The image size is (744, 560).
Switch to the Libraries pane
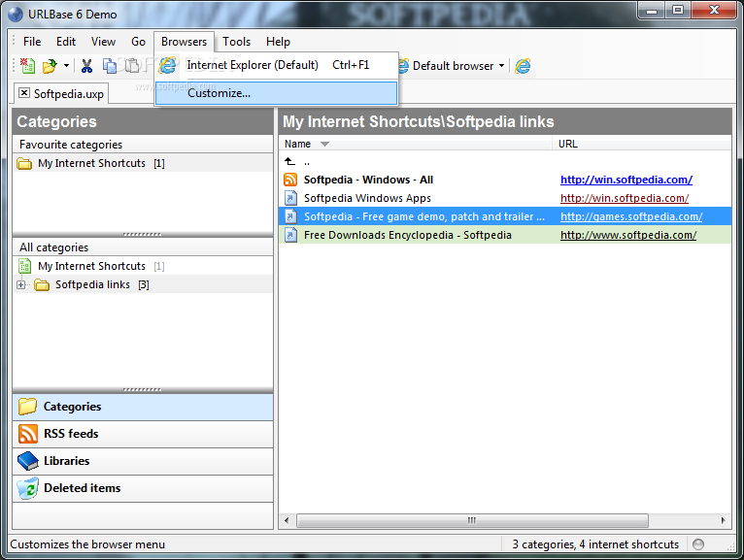143,461
